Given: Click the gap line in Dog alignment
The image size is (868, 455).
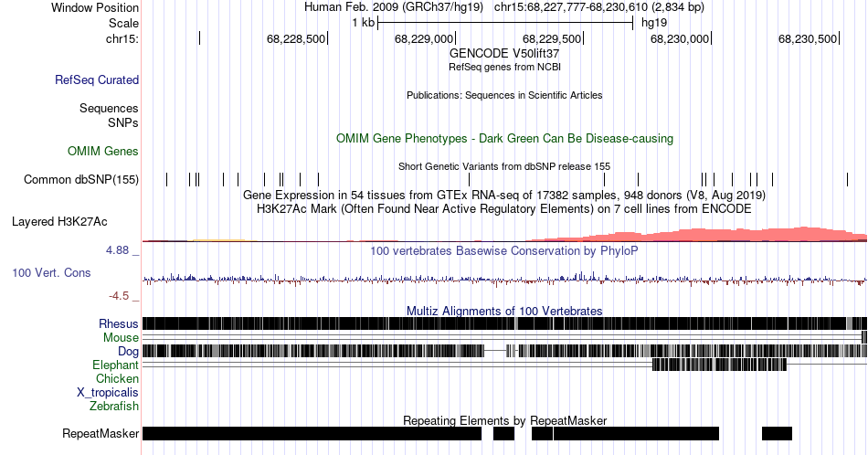Looking at the screenshot, I should click(x=495, y=351).
